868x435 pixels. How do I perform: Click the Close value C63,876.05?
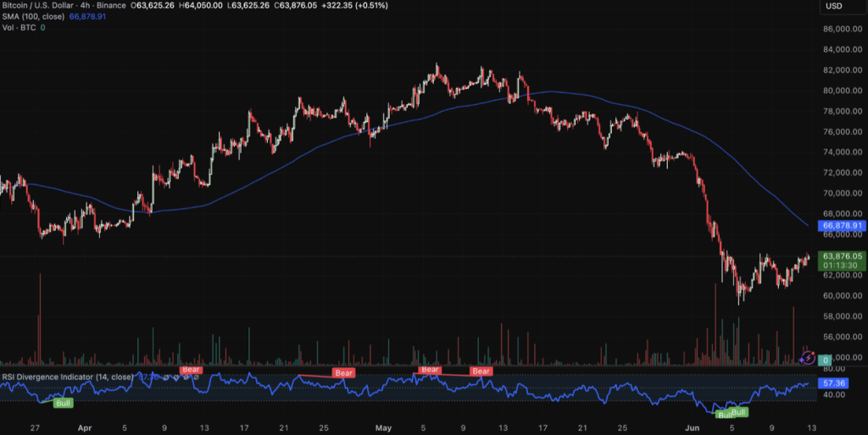coord(295,6)
